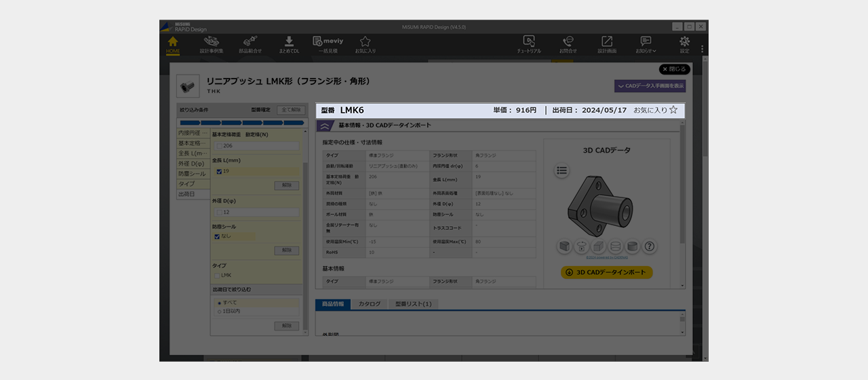Open 設定 settings gear icon
The width and height of the screenshot is (868, 380).
pyautogui.click(x=684, y=44)
